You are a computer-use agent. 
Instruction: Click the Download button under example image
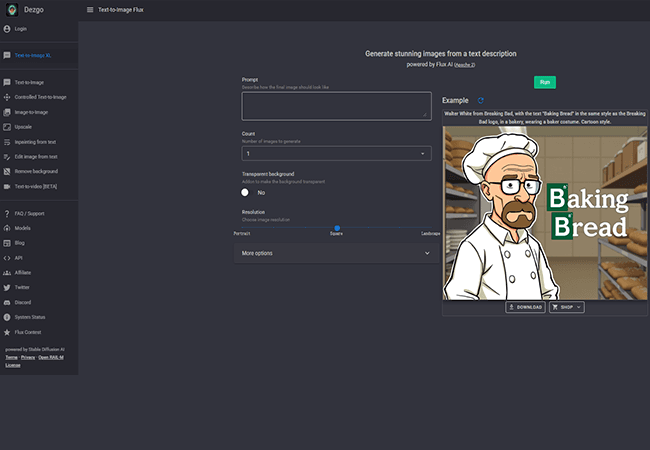pos(525,307)
